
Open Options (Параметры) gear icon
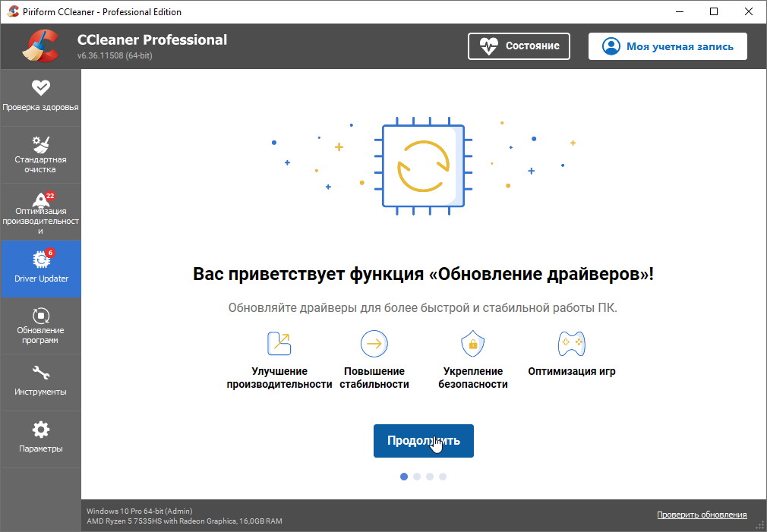pos(40,430)
